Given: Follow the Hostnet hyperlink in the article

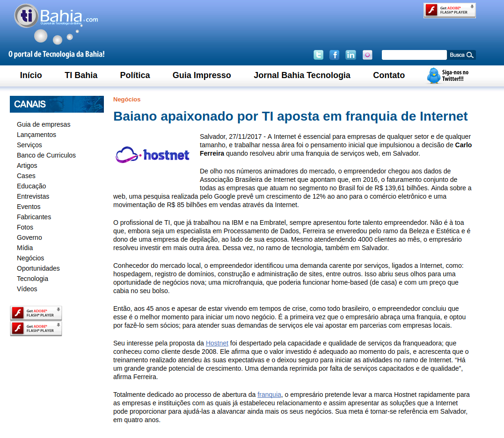Looking at the screenshot, I should click(x=217, y=343).
